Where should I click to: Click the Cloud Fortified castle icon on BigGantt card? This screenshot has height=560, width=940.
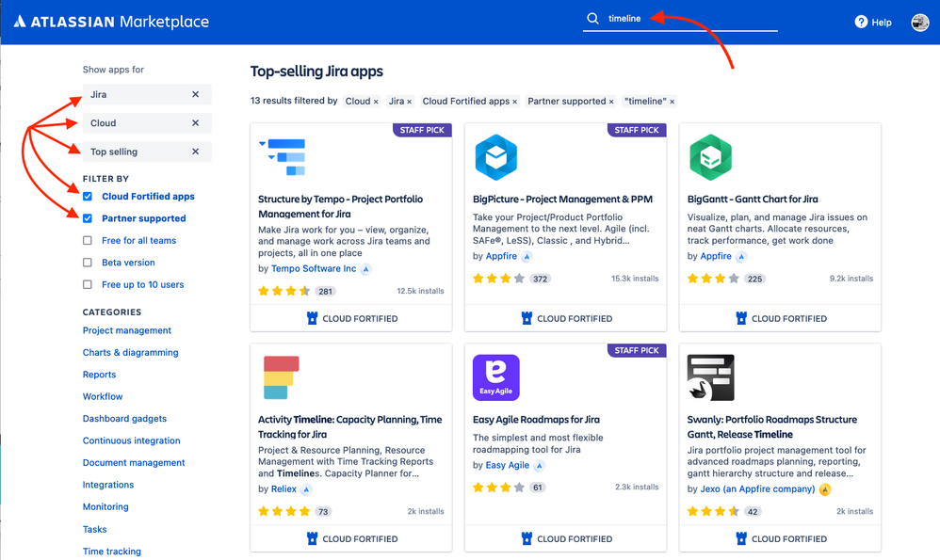click(741, 318)
